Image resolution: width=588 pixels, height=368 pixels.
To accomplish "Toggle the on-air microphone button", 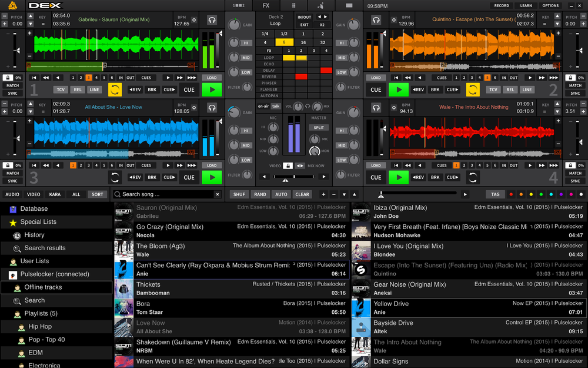I will click(263, 107).
